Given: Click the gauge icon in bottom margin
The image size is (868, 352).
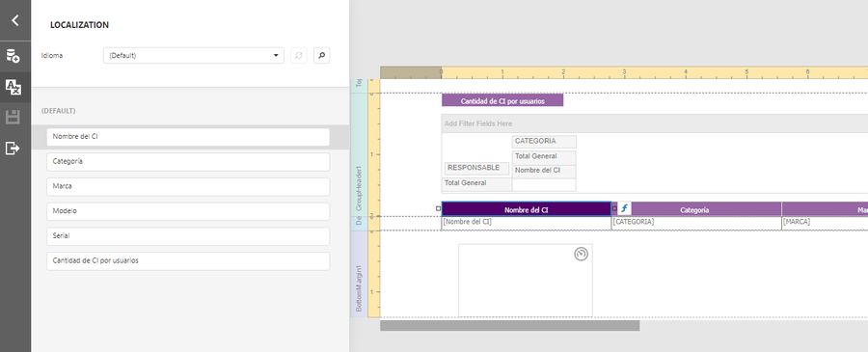Looking at the screenshot, I should [581, 254].
